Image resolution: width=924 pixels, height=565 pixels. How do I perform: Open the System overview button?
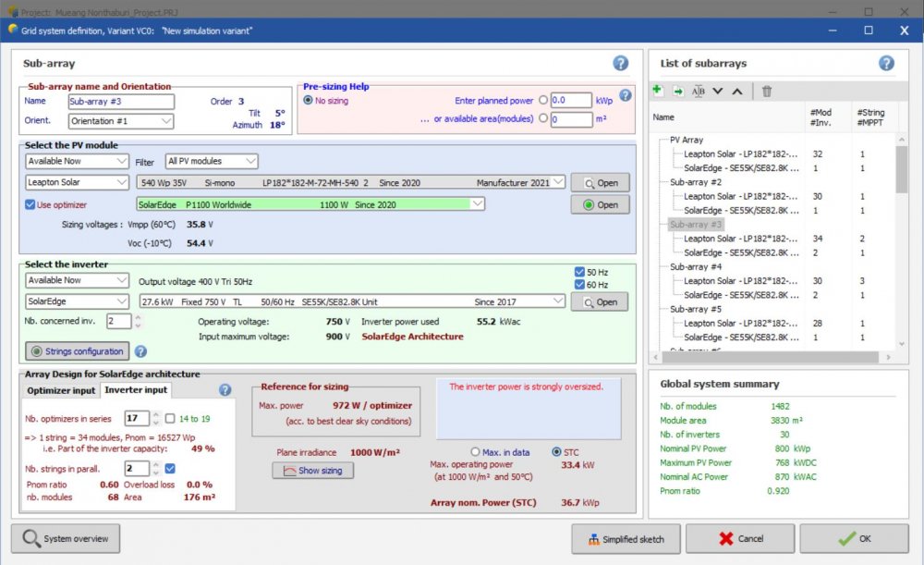[x=66, y=538]
